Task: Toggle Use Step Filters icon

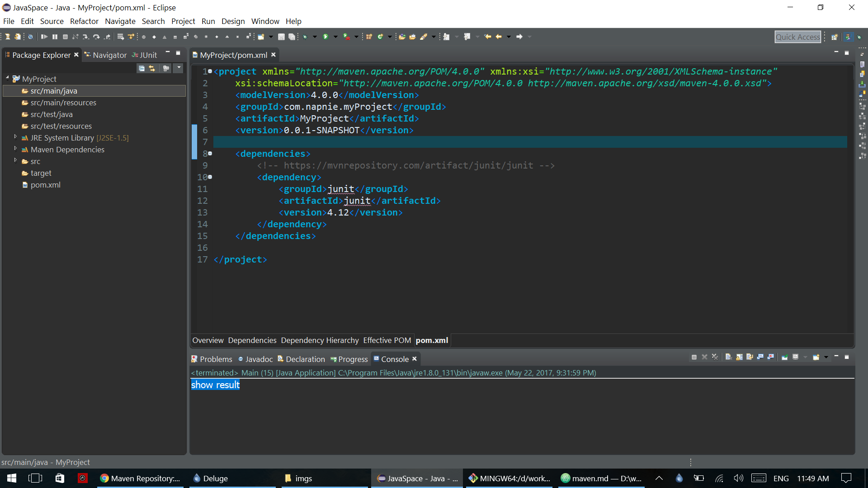Action: (x=131, y=37)
